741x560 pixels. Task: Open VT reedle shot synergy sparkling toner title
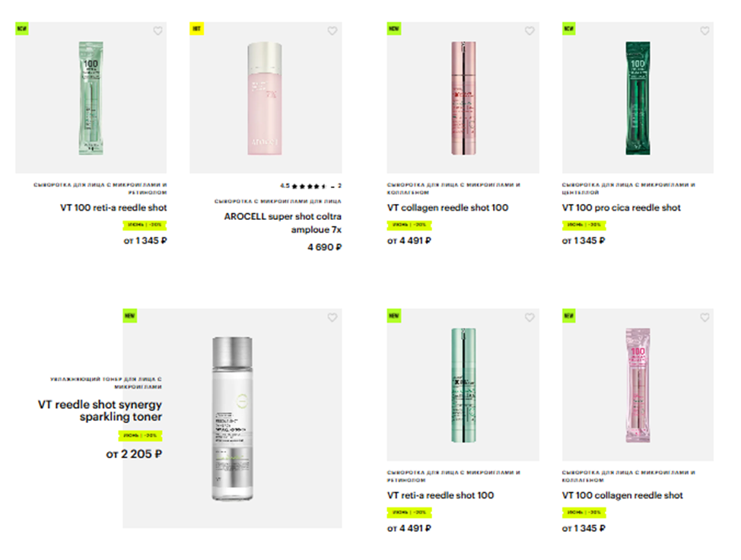point(100,411)
